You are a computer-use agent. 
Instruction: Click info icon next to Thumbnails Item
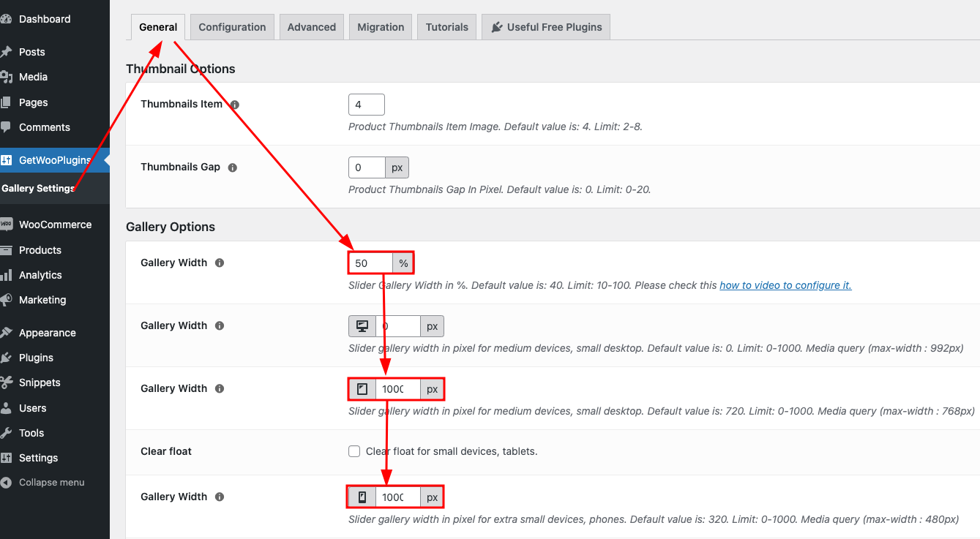[235, 105]
